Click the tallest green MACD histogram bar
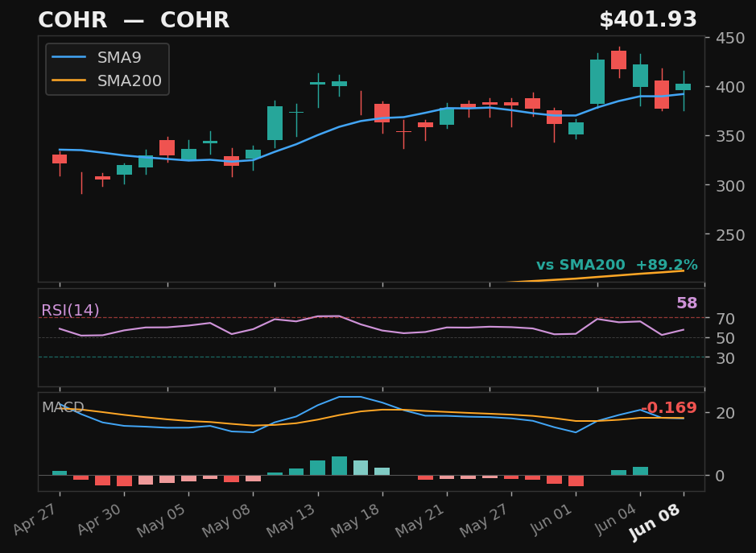Screen dimensions: 756x553 [340, 466]
